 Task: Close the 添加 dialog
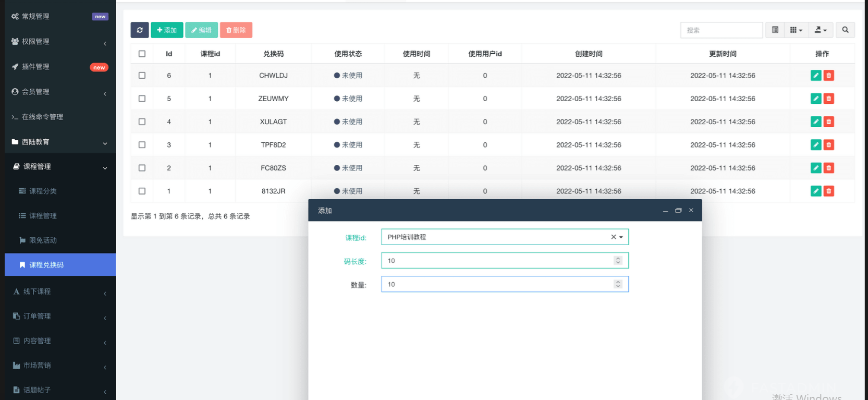691,211
